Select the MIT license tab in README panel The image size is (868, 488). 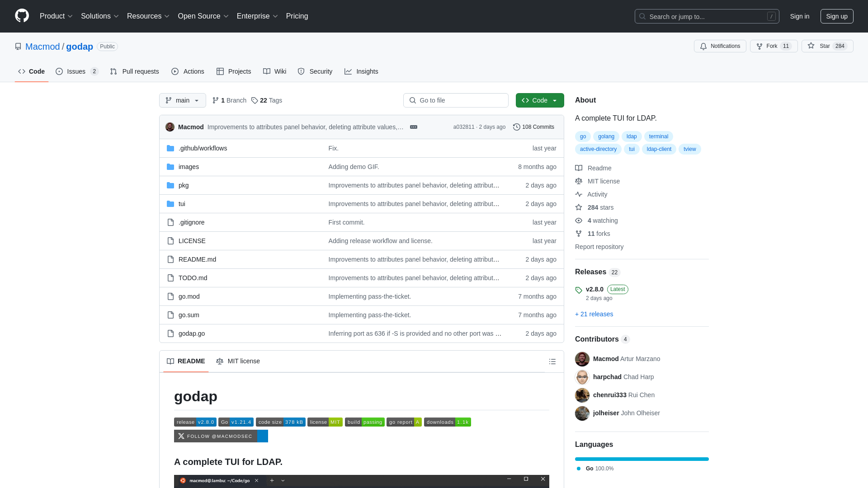(238, 361)
